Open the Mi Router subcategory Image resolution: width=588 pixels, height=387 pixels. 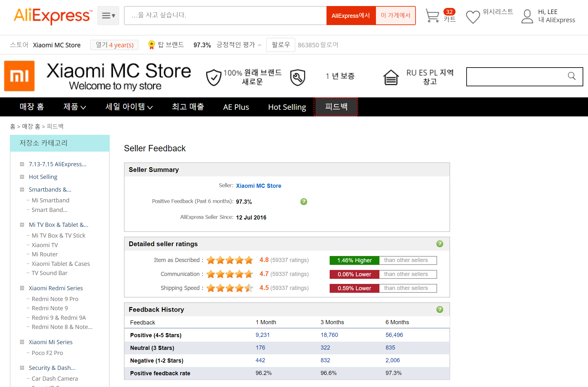click(x=45, y=254)
